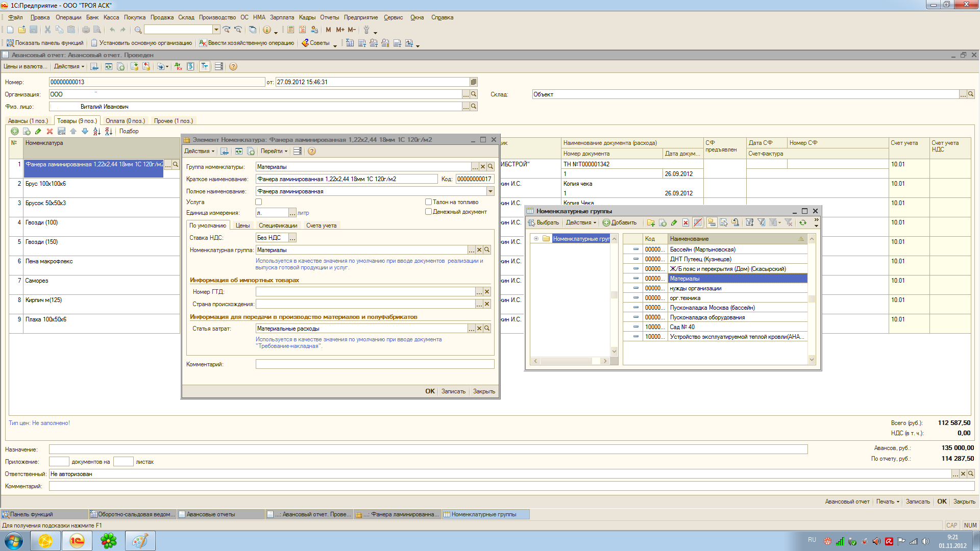Add new row in Товары table
Screen dimensions: 980x551
coord(15,131)
